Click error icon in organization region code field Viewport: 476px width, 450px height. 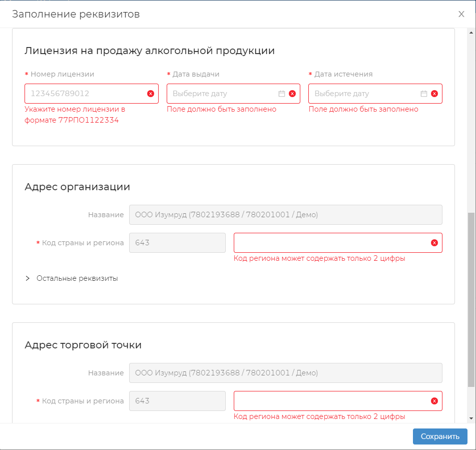tap(434, 243)
